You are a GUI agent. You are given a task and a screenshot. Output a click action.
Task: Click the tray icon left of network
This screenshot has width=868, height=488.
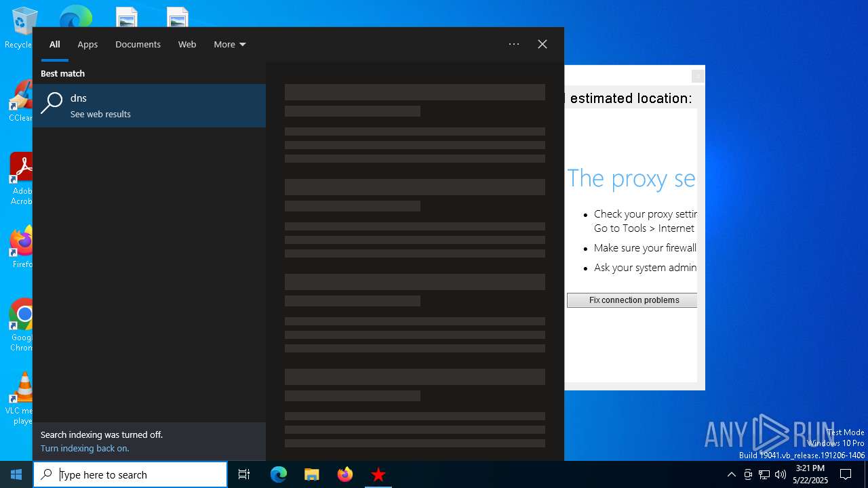point(748,474)
